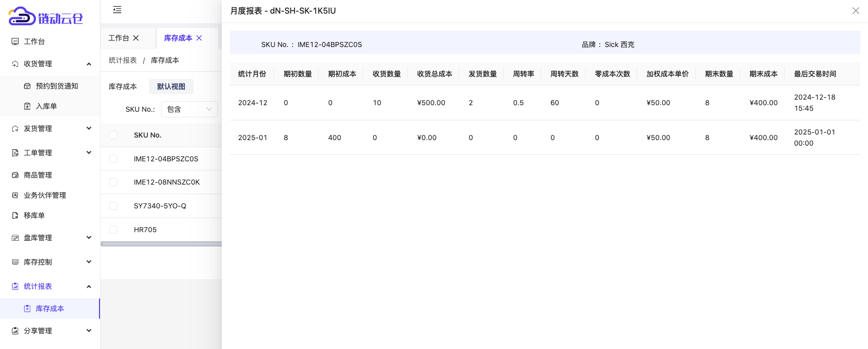
Task: Click the 统计月份 column header
Action: [252, 74]
